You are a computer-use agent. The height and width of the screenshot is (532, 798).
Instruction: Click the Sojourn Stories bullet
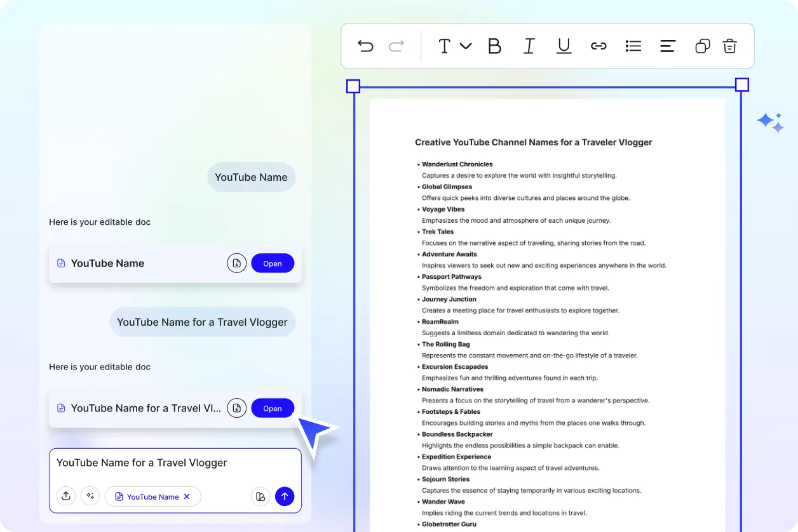point(446,479)
